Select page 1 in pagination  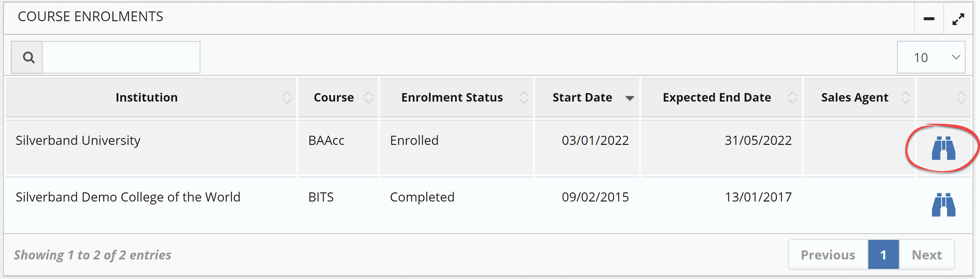coord(883,255)
